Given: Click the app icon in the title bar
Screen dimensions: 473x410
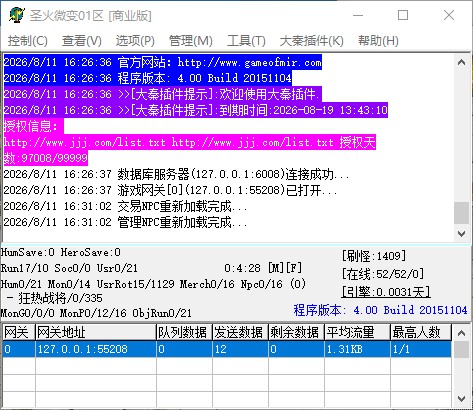Looking at the screenshot, I should coord(17,15).
